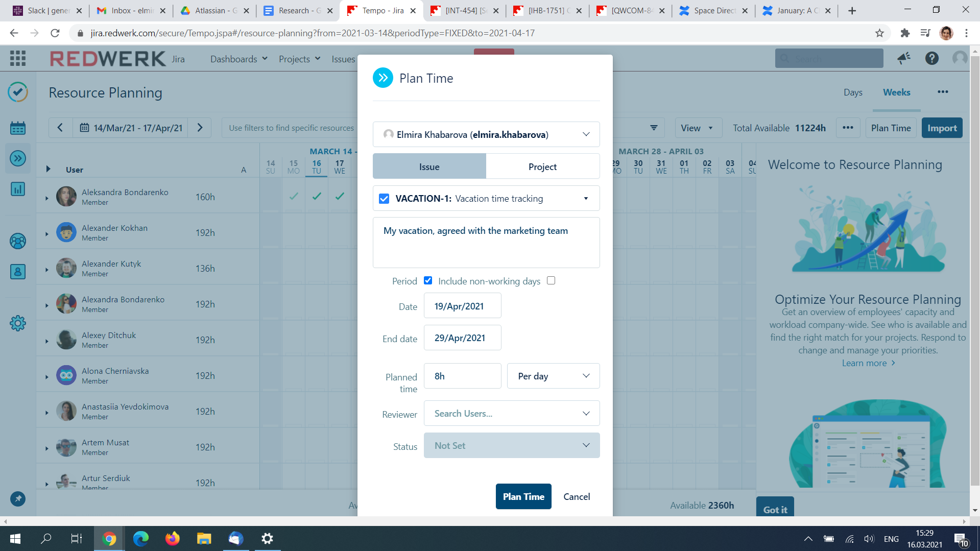Open the View dropdown
This screenshot has height=551, width=980.
click(698, 128)
